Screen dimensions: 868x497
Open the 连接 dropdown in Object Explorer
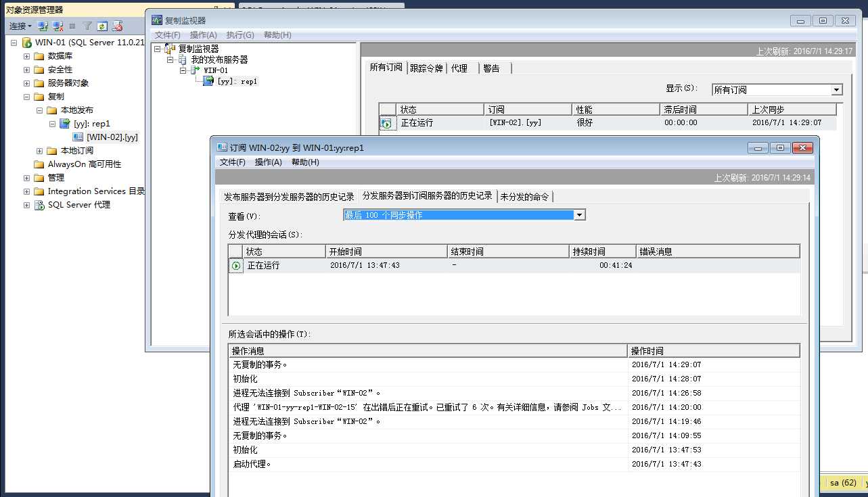tap(20, 26)
